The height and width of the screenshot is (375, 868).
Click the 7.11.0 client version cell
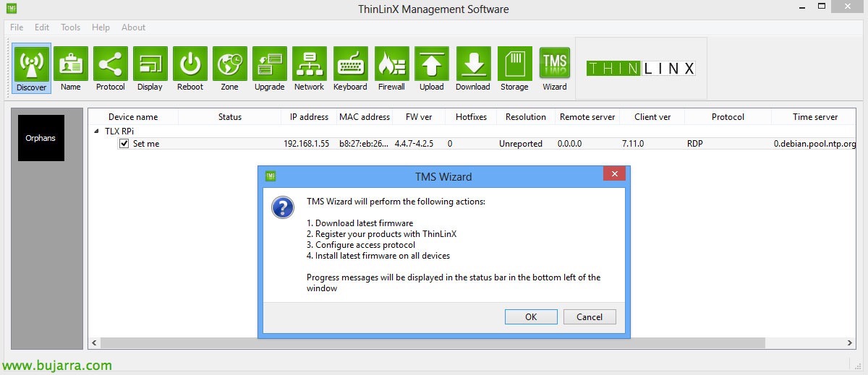pyautogui.click(x=633, y=144)
